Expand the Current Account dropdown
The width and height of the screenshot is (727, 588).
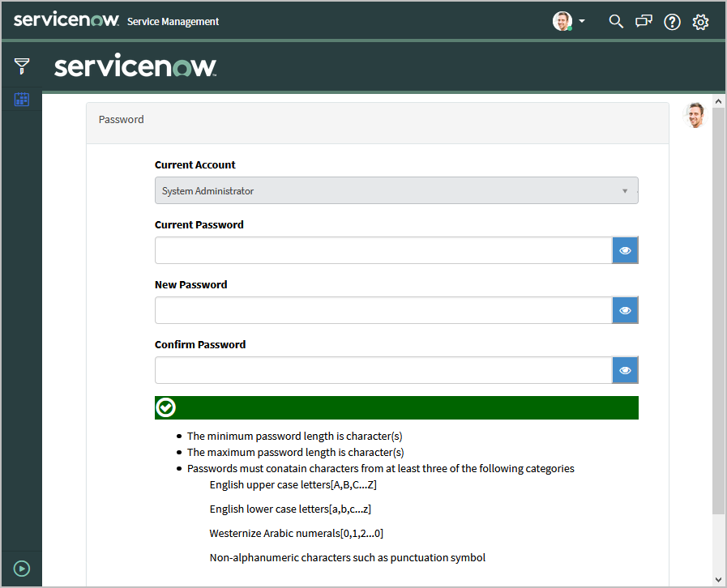396,190
